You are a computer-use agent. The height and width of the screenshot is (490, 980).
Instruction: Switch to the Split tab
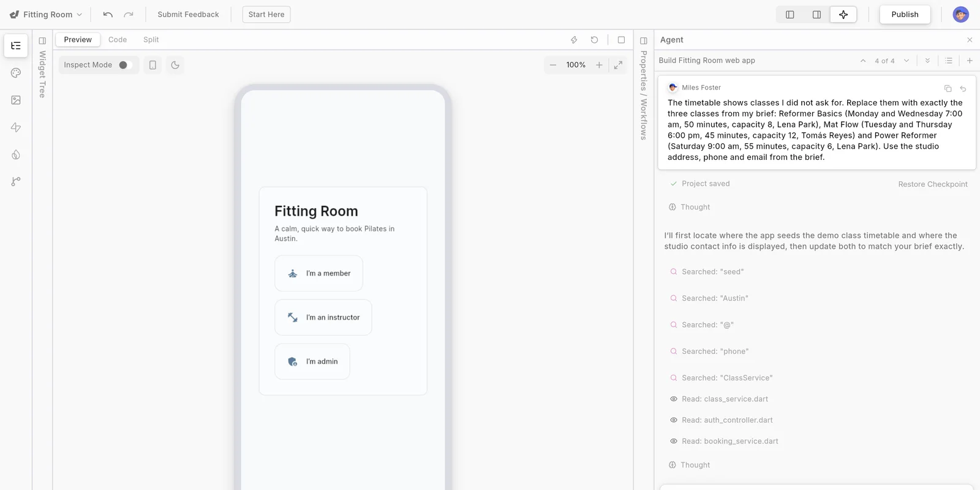pos(151,40)
